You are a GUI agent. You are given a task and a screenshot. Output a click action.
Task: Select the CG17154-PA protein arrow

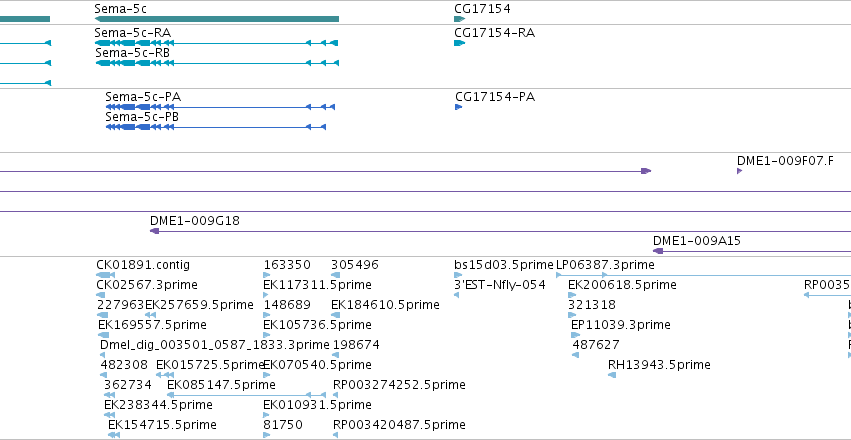pos(458,107)
